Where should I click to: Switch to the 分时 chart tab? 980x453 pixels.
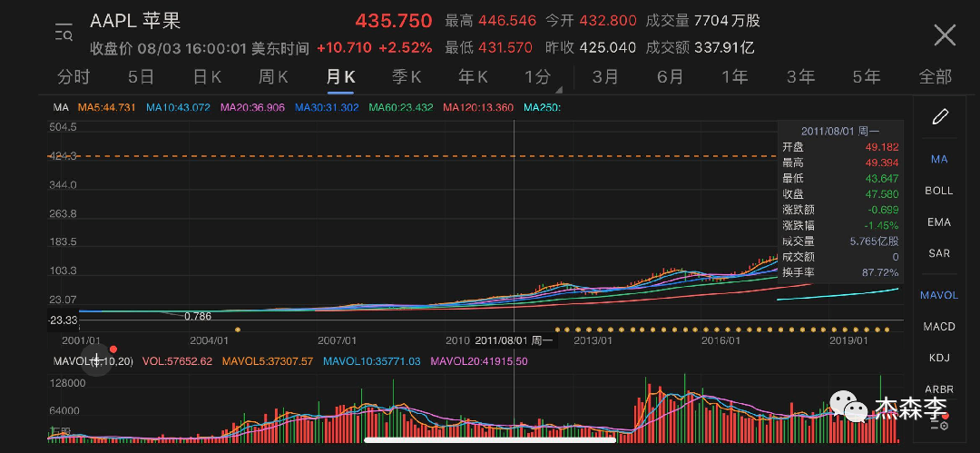(x=73, y=76)
